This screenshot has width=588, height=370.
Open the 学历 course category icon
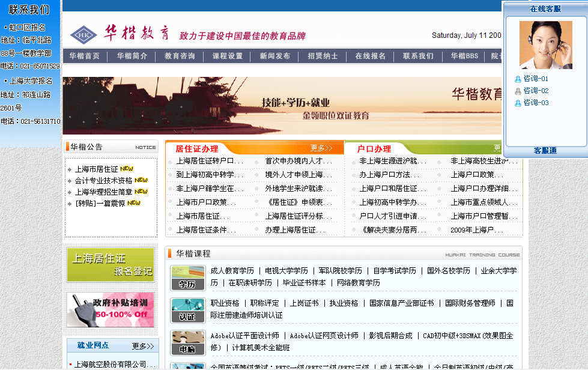[x=187, y=277]
